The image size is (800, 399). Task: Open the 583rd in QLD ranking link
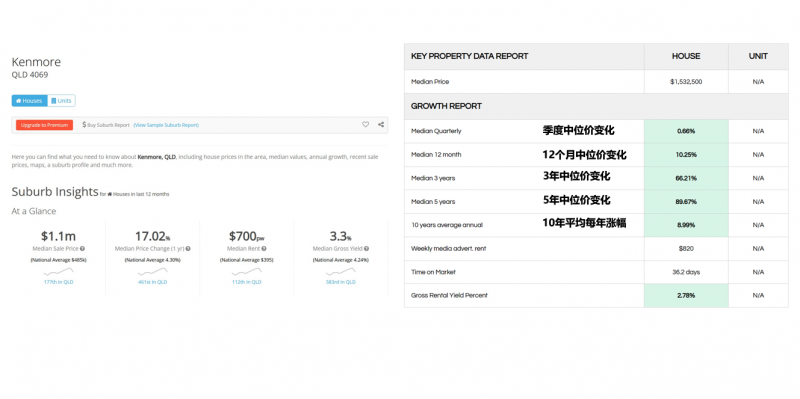coord(340,282)
